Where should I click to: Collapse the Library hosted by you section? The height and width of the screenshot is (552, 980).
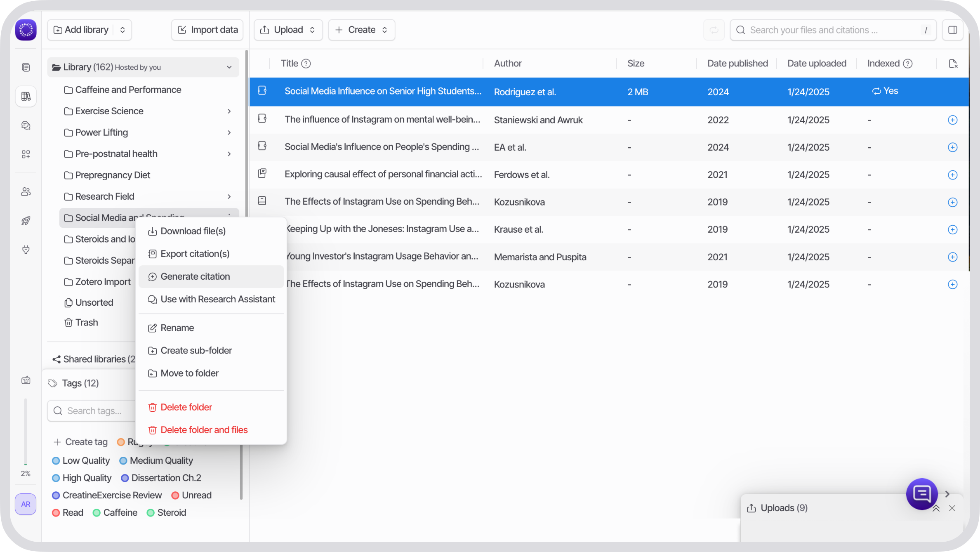[x=229, y=67]
